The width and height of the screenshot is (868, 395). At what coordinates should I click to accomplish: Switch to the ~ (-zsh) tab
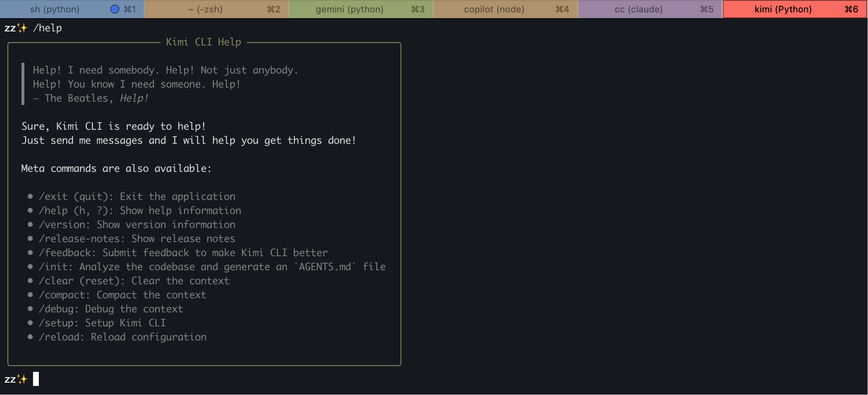pyautogui.click(x=216, y=9)
